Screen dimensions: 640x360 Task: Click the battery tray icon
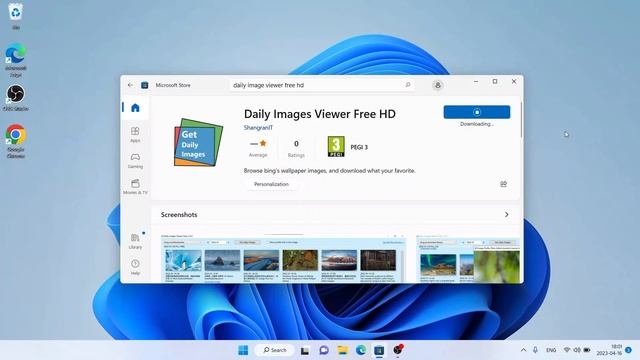pos(587,350)
